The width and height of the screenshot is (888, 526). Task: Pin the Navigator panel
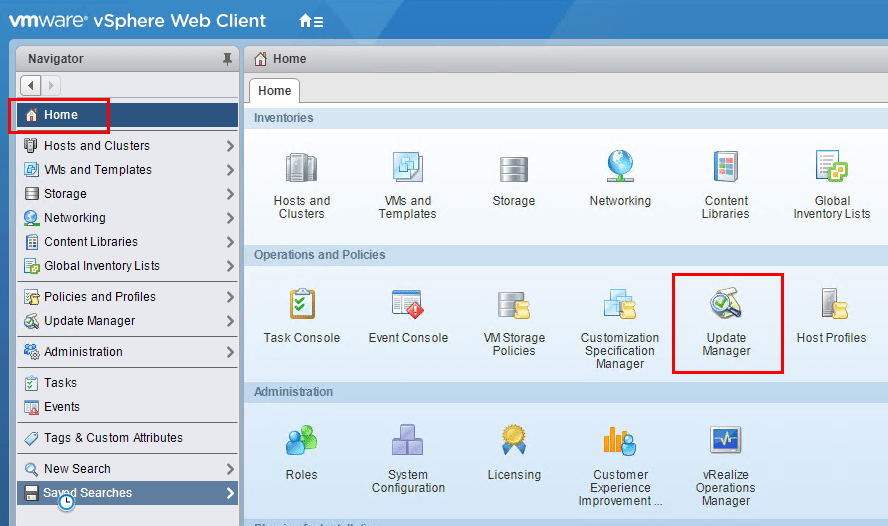(x=227, y=59)
